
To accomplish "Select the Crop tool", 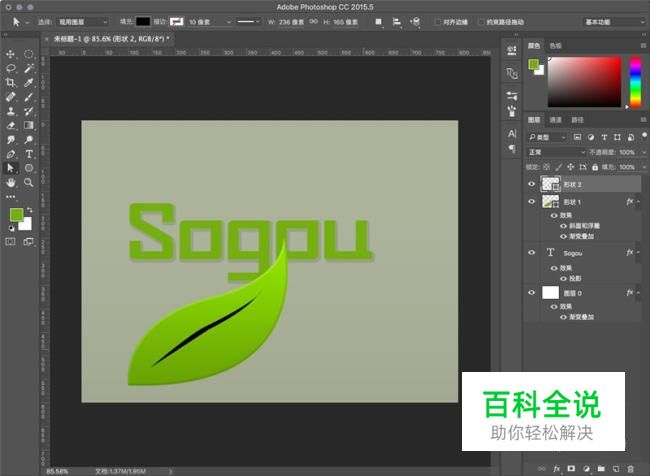I will click(10, 83).
